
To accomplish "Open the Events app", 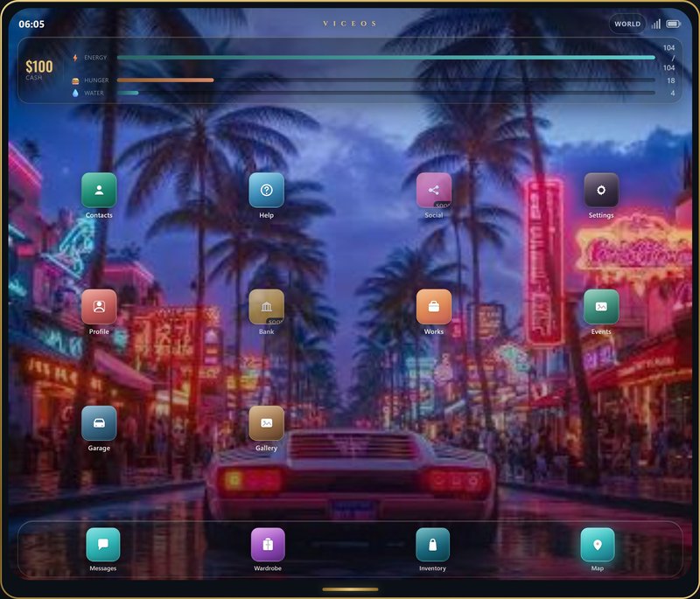I will point(601,307).
